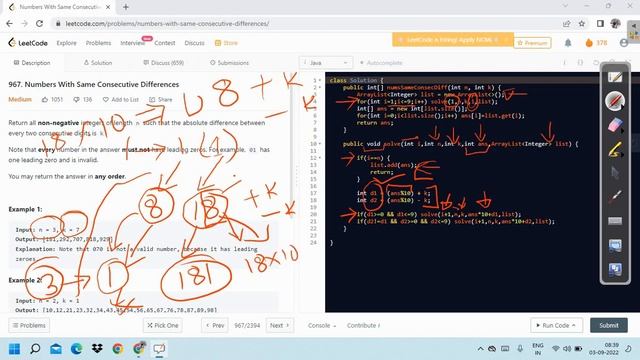The height and width of the screenshot is (360, 640).
Task: Open Explore in top navigation
Action: click(67, 43)
